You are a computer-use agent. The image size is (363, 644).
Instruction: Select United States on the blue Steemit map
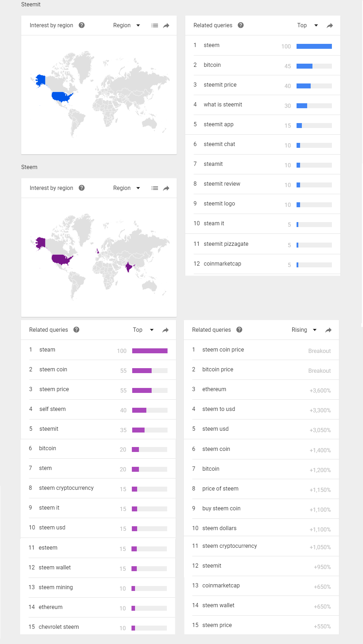click(61, 96)
